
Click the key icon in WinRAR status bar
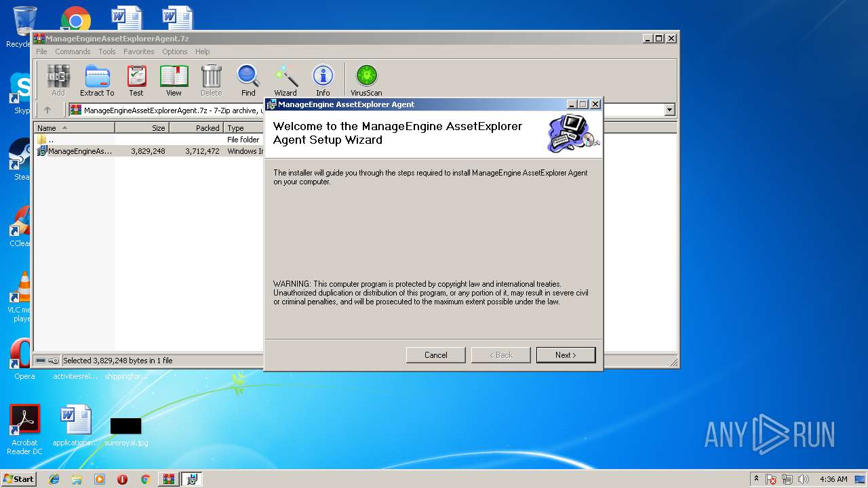tap(54, 361)
